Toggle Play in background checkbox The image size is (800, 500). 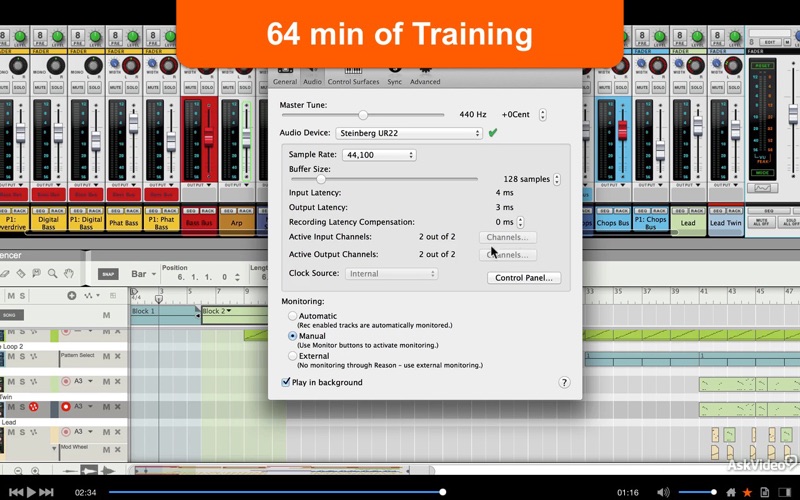click(x=286, y=382)
